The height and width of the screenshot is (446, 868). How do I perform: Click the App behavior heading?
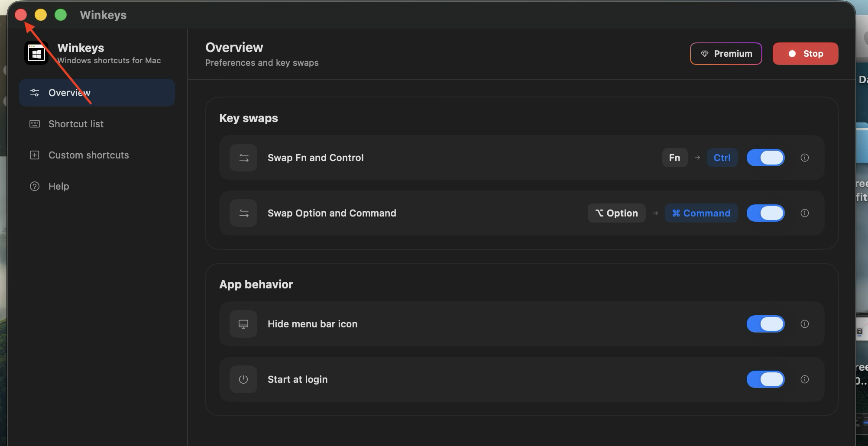point(256,284)
